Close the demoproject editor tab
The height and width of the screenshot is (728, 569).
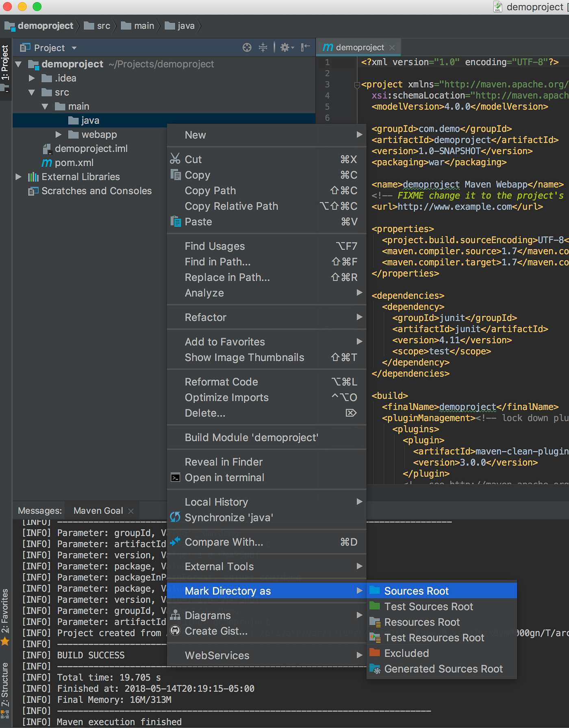(392, 48)
